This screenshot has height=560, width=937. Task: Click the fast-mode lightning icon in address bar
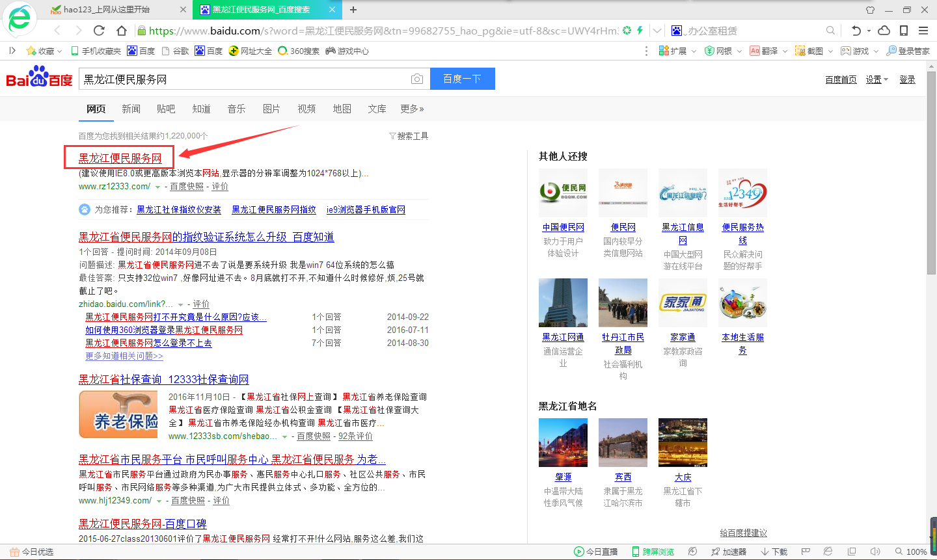(640, 31)
